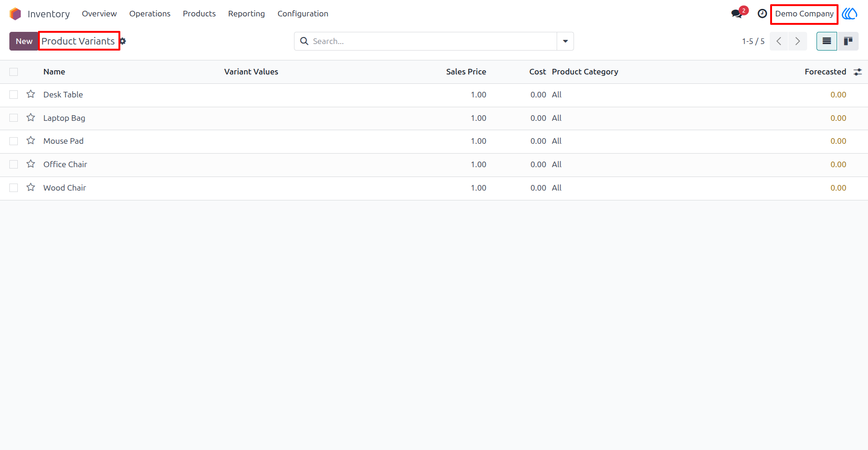
Task: Mark Mouse Pad as favorite
Action: click(x=31, y=140)
